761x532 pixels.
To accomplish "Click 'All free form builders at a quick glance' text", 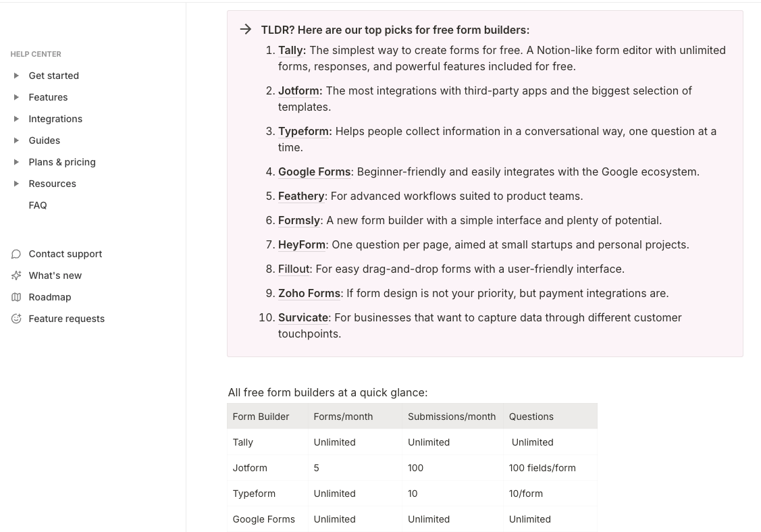I will click(x=327, y=393).
